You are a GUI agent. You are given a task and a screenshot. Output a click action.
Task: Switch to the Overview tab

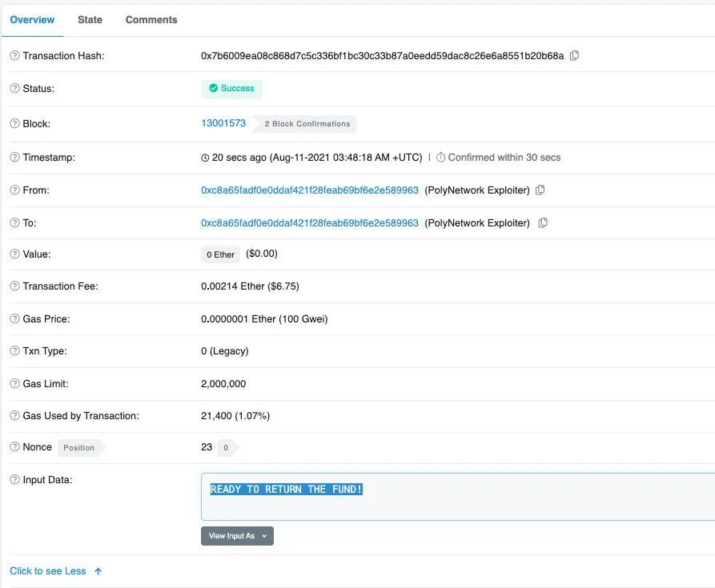[32, 19]
